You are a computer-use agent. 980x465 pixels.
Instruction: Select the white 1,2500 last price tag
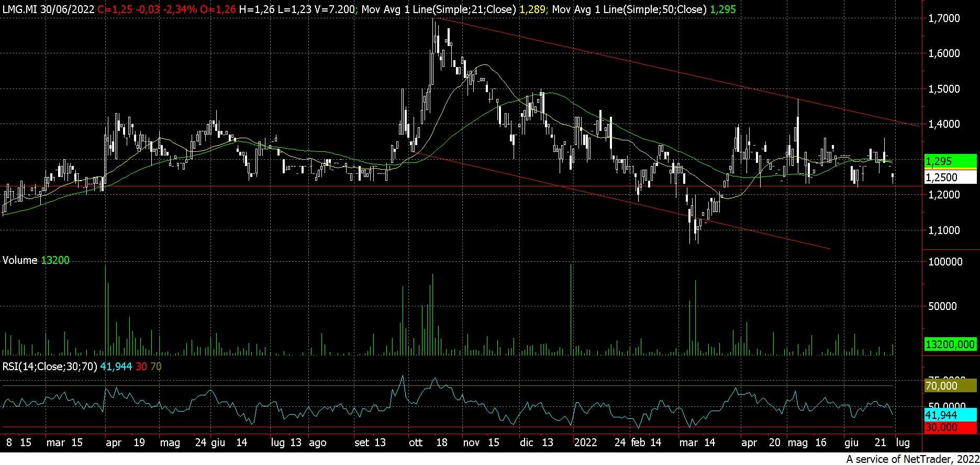950,178
